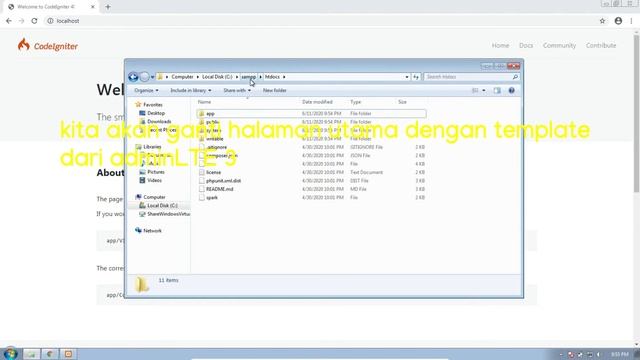The height and width of the screenshot is (360, 640).
Task: Change view using Explorer's view icon
Action: (475, 90)
